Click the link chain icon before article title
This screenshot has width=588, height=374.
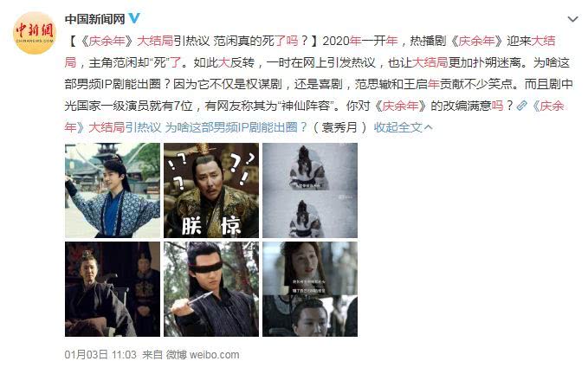click(521, 106)
